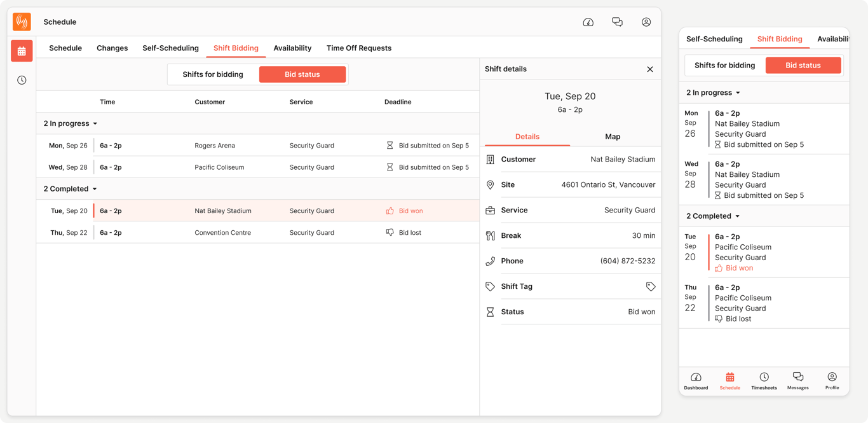Screen dimensions: 868x423
Task: Collapse the desktop 2 Completed group
Action: tap(71, 189)
